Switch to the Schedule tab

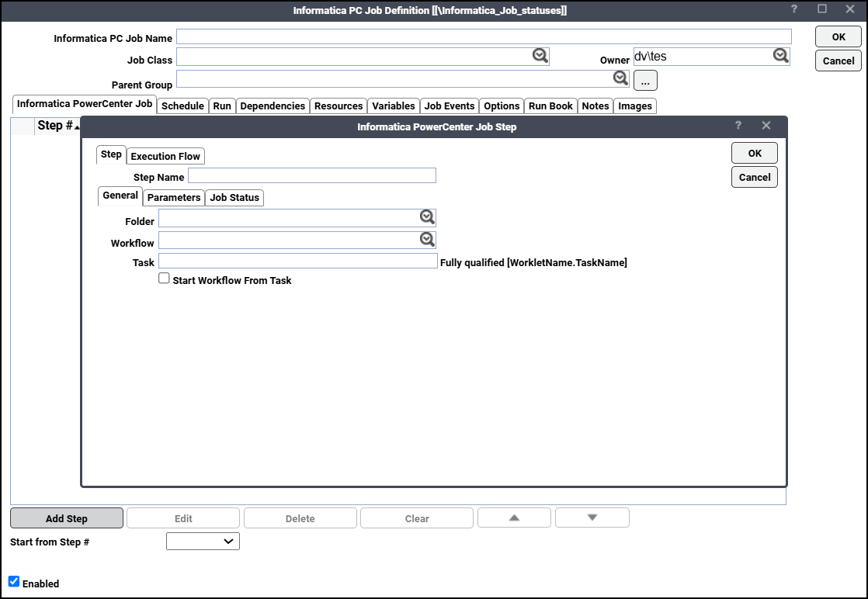(x=182, y=106)
